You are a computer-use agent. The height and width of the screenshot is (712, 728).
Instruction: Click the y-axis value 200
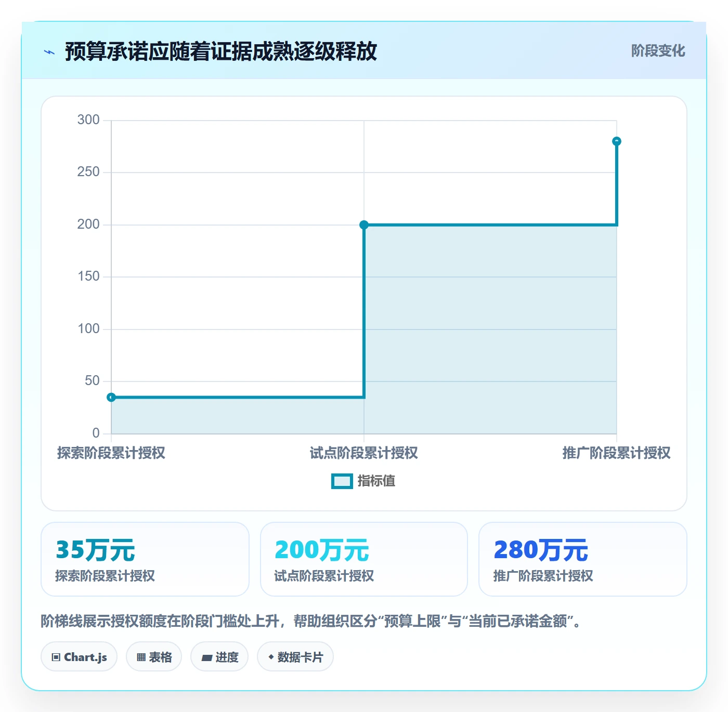pos(88,225)
